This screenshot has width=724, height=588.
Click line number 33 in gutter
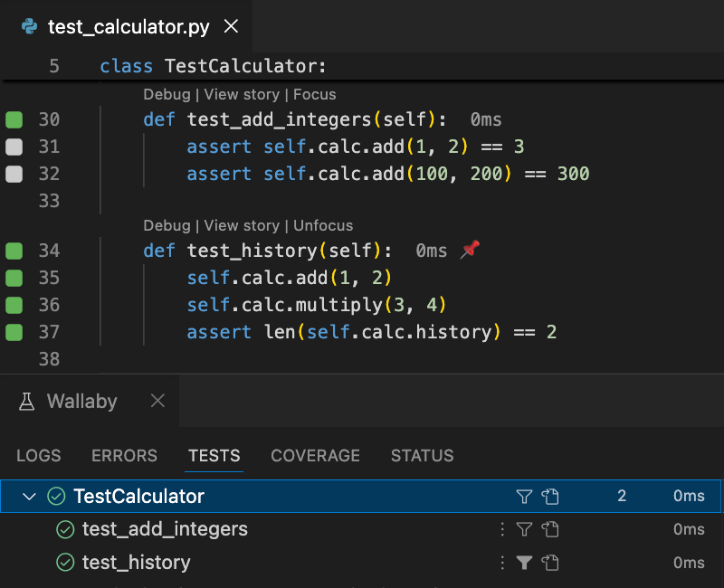pos(49,201)
